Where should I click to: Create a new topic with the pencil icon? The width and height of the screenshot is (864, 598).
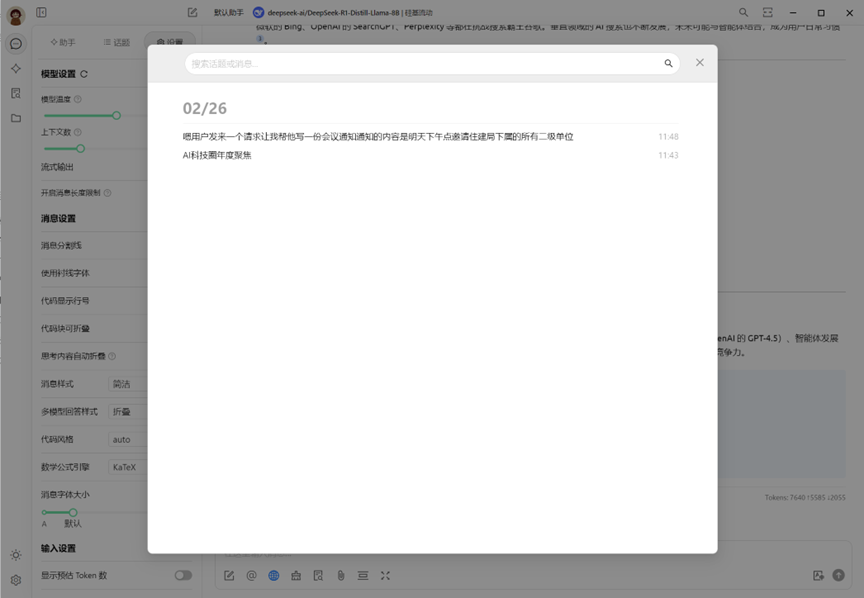tap(229, 575)
